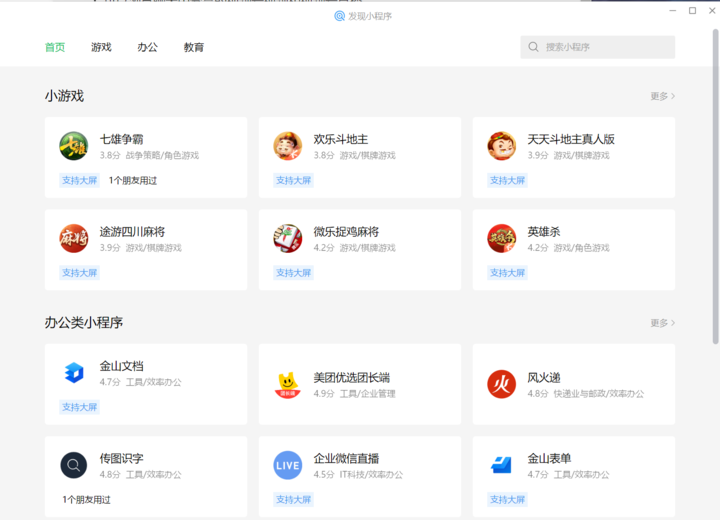Image resolution: width=720 pixels, height=520 pixels.
Task: Click the search magnifier icon
Action: [533, 47]
